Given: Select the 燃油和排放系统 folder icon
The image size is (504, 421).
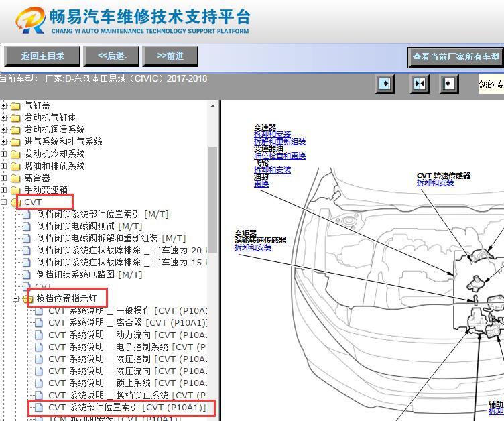Looking at the screenshot, I should tap(15, 166).
